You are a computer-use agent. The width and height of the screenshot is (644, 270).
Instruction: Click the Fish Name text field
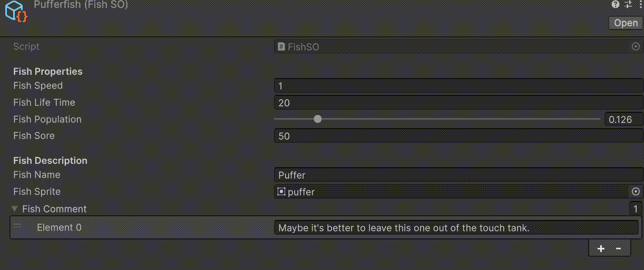click(x=457, y=175)
